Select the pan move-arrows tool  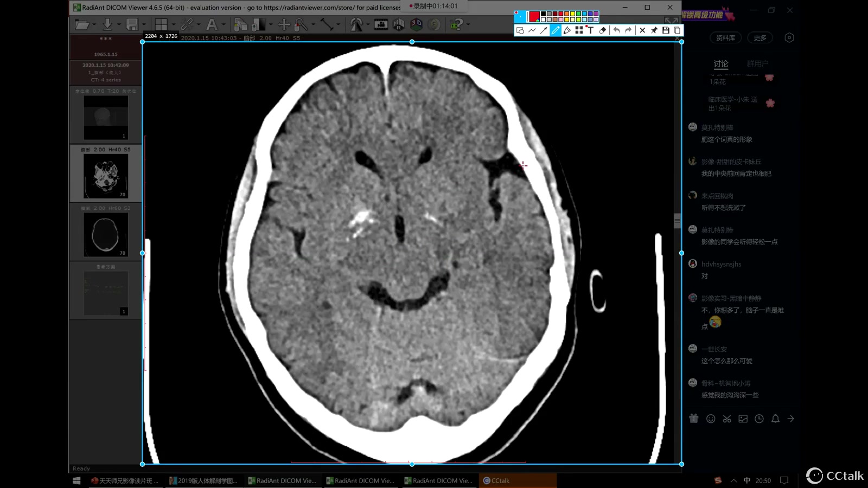(284, 24)
